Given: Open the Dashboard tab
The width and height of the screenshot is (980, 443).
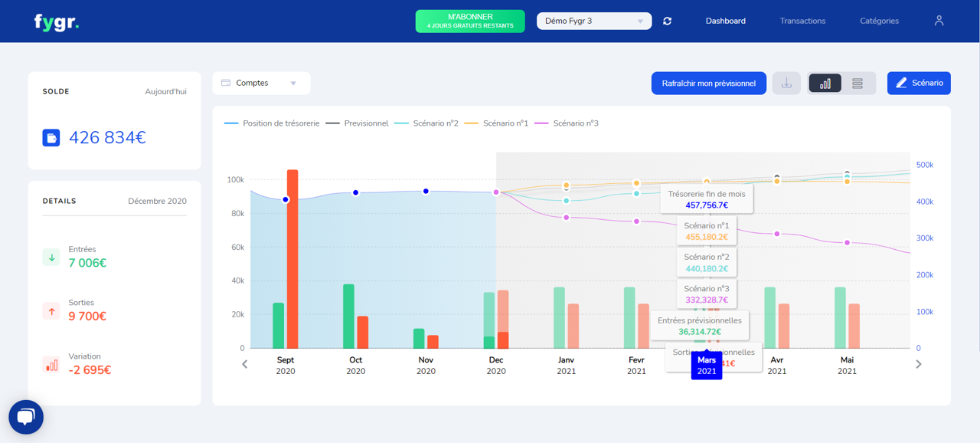Looking at the screenshot, I should (x=726, y=21).
